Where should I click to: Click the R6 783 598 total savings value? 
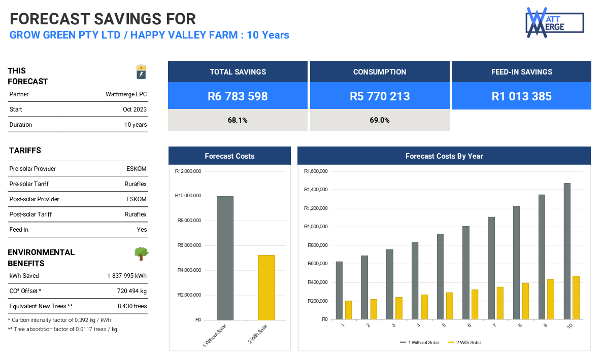(x=238, y=96)
